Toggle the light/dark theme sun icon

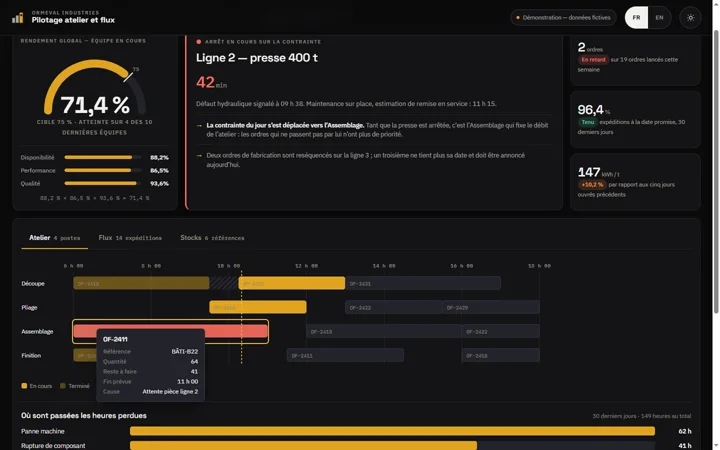(690, 18)
